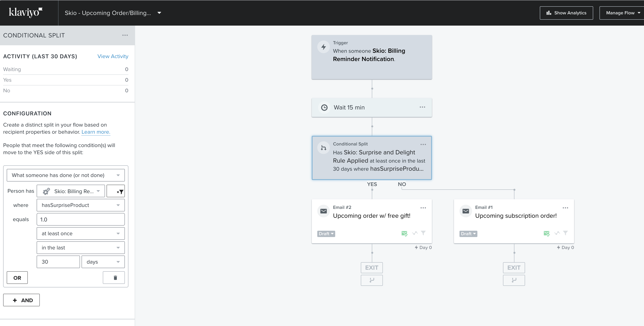Screen dimensions: 644x326
Task: Open Email #1 options menu
Action: pyautogui.click(x=565, y=208)
